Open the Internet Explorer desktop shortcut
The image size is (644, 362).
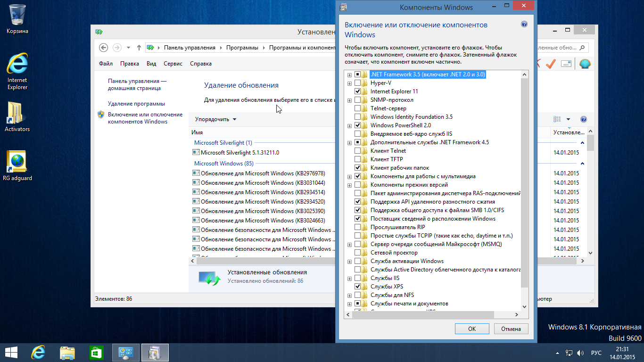17,71
